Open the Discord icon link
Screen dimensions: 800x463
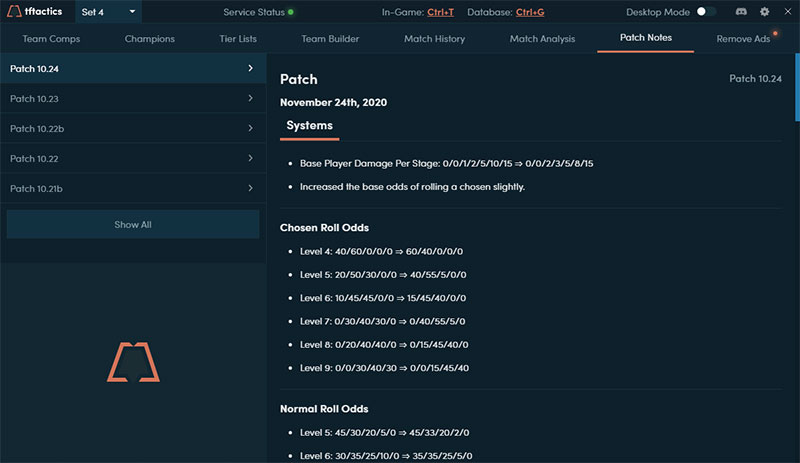click(741, 12)
